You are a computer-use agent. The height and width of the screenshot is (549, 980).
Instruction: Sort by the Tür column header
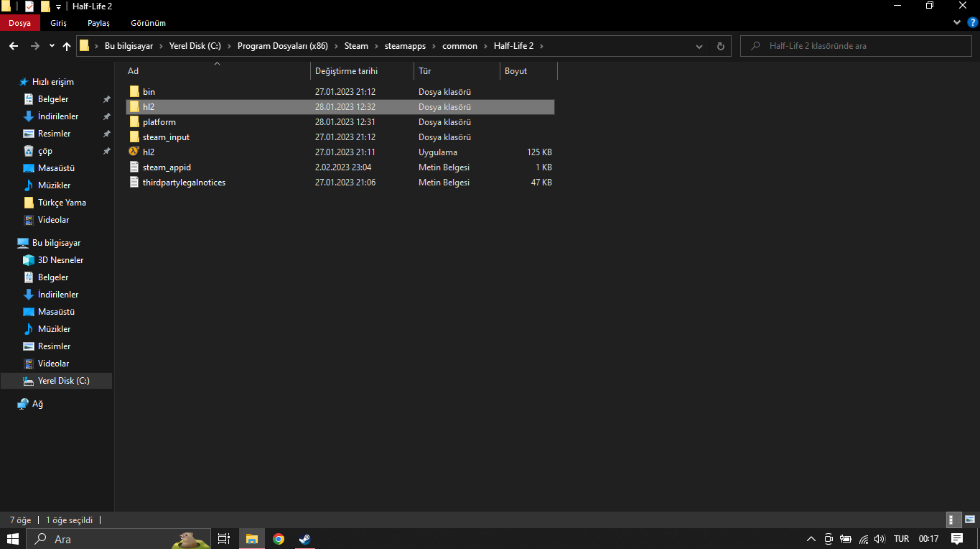[457, 71]
